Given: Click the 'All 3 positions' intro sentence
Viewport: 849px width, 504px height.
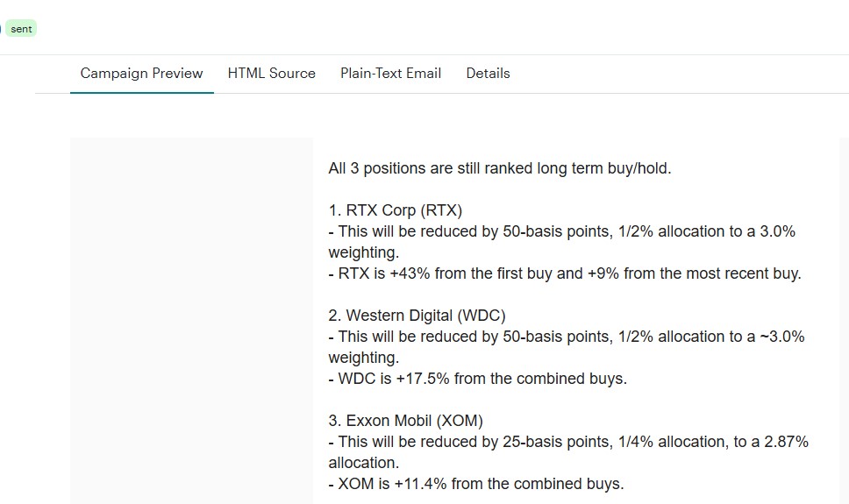Looking at the screenshot, I should coord(499,168).
